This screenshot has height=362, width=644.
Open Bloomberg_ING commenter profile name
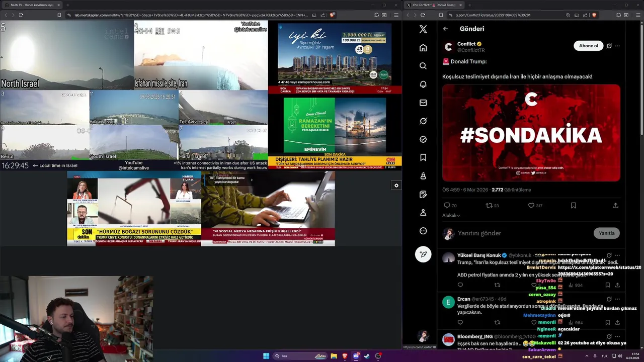pyautogui.click(x=474, y=336)
